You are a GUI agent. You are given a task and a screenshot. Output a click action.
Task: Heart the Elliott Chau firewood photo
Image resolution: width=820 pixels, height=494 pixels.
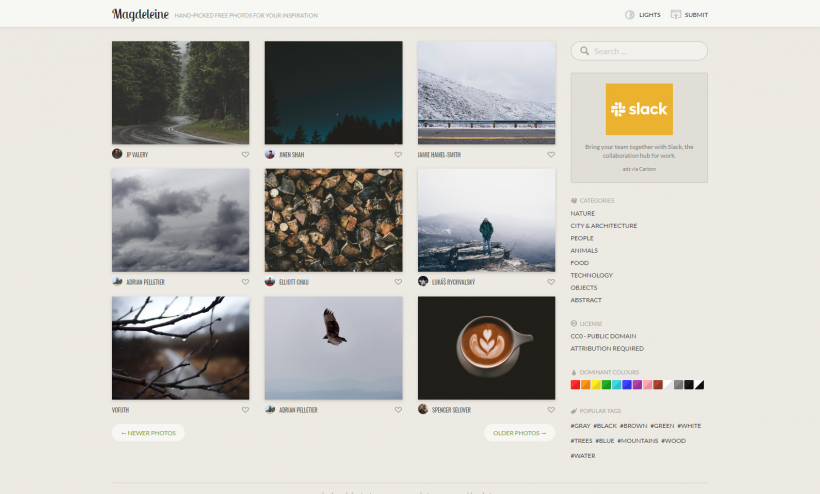coord(398,282)
